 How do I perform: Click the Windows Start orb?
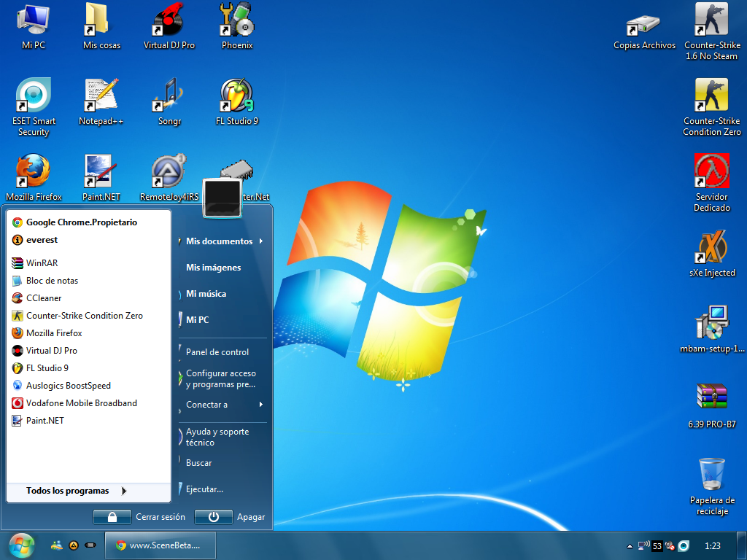21,545
